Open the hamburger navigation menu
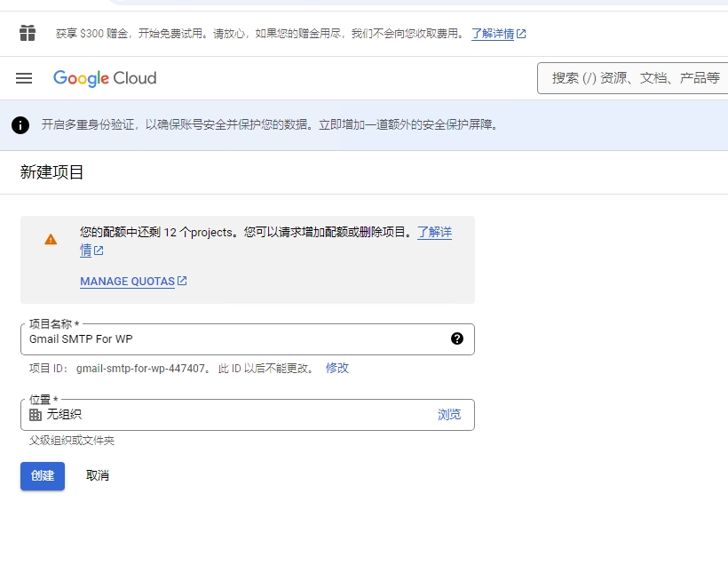 pos(24,78)
